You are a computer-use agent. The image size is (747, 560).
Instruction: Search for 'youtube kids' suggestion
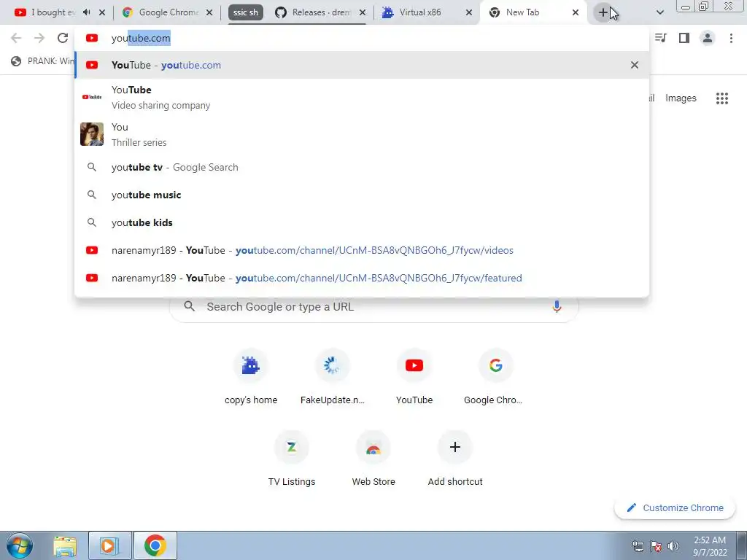click(362, 222)
